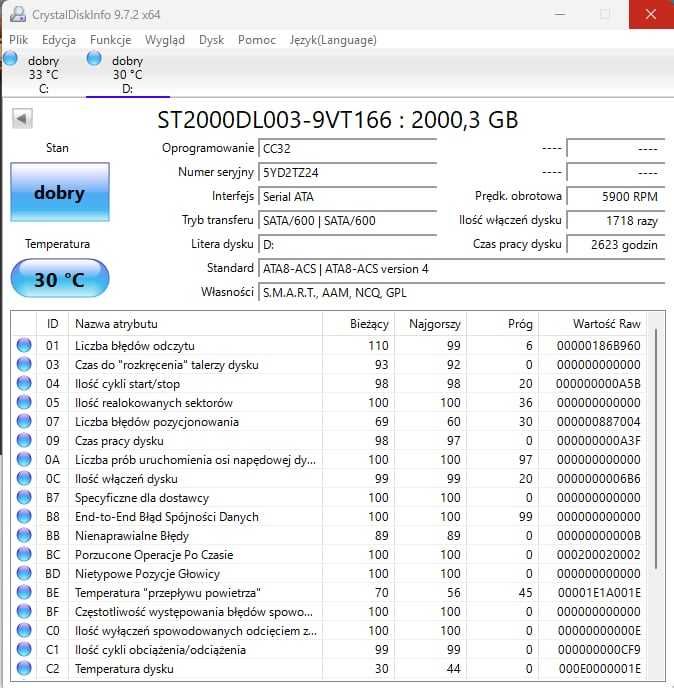Select the C: disk status orb

(11, 58)
